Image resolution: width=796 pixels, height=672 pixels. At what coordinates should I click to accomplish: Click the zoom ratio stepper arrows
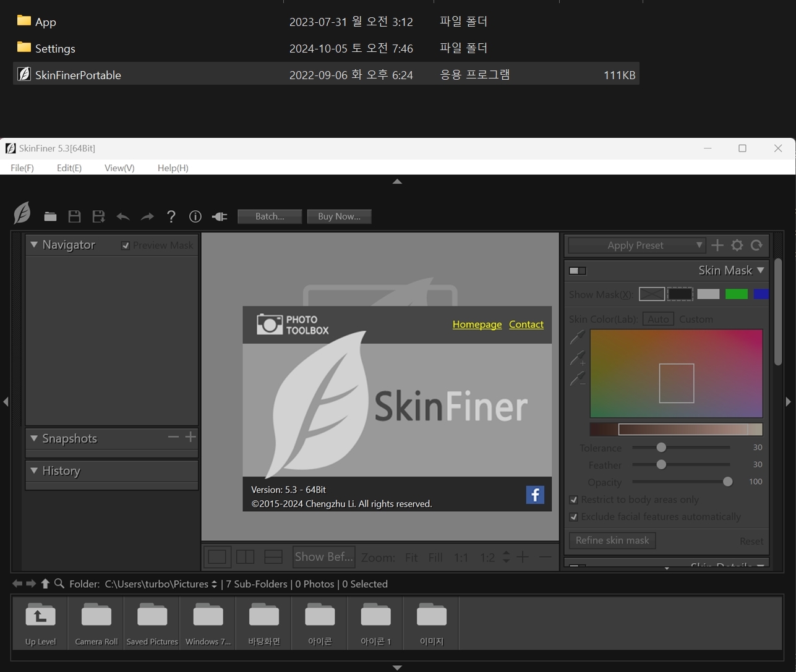[x=506, y=557]
